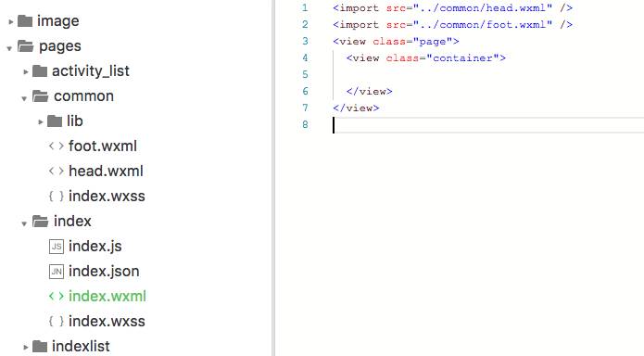Image resolution: width=644 pixels, height=356 pixels.
Task: Place cursor on inner closing </view> tag
Action: pyautogui.click(x=369, y=91)
